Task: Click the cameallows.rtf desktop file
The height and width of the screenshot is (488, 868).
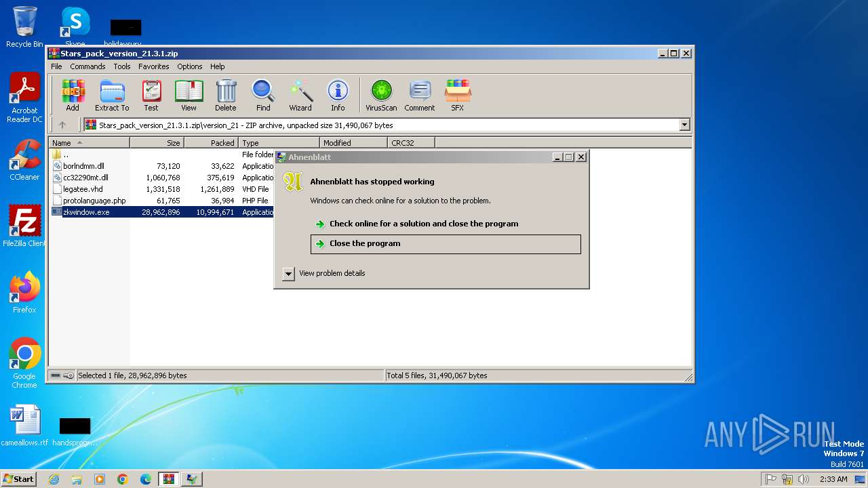Action: click(x=24, y=426)
